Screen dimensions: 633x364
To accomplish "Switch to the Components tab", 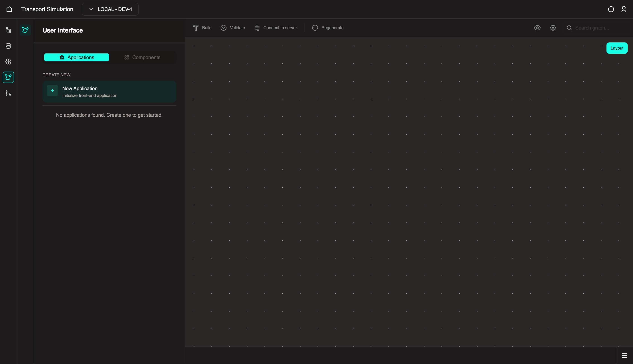I will coord(142,57).
